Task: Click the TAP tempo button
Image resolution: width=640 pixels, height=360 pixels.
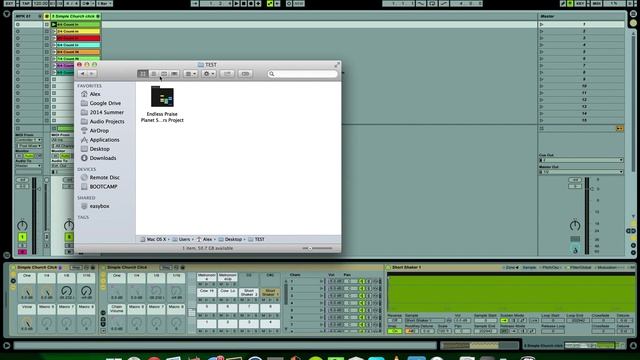Action: pyautogui.click(x=25, y=3)
